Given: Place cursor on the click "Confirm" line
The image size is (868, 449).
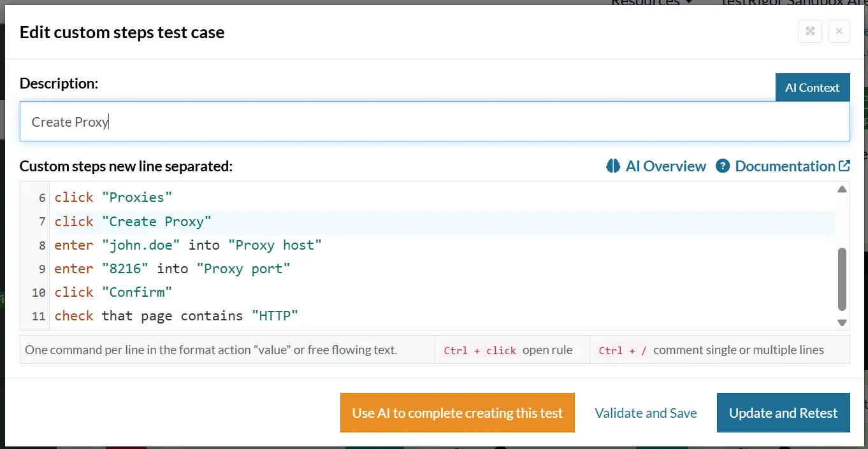Looking at the screenshot, I should [x=113, y=292].
